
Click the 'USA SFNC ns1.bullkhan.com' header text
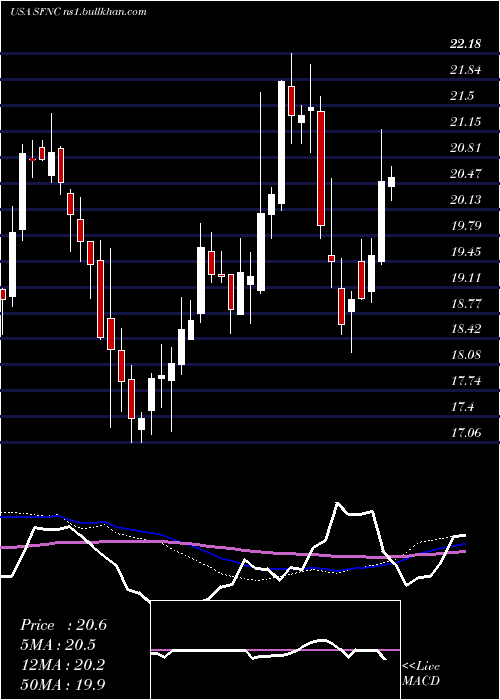(x=78, y=11)
